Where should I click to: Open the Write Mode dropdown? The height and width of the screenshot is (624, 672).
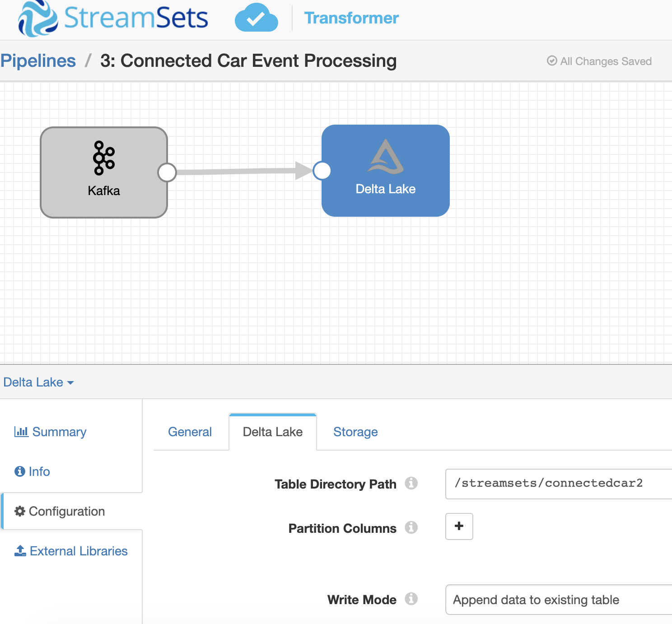tap(558, 600)
